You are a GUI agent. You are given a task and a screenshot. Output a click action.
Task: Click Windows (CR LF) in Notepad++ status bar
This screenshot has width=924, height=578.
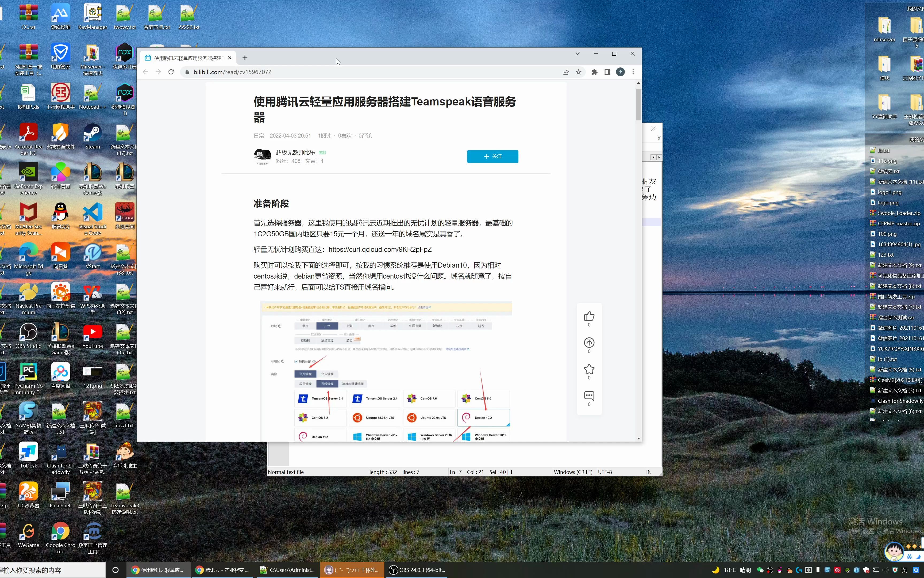[x=573, y=472]
